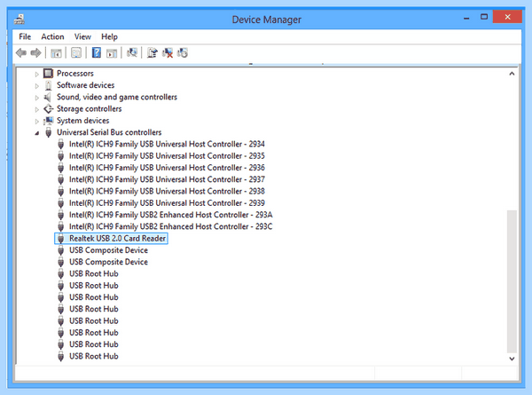
Task: Toggle the action pane toolbar icon
Action: click(112, 53)
